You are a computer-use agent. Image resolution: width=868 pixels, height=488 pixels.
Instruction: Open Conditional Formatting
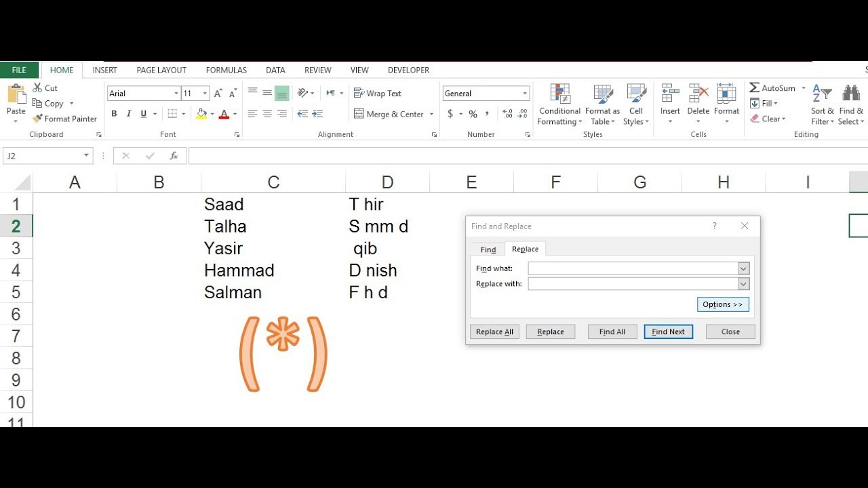coord(559,105)
